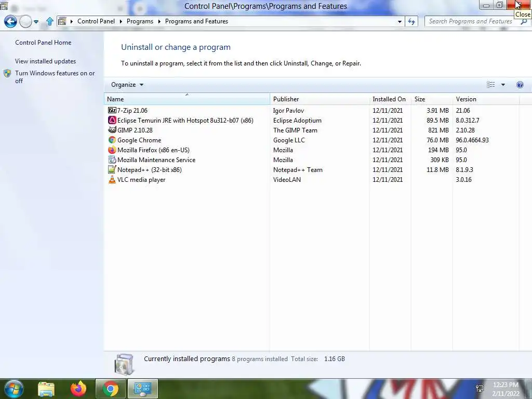Click the Mozilla Firefox list icon
The width and height of the screenshot is (532, 399).
point(112,150)
